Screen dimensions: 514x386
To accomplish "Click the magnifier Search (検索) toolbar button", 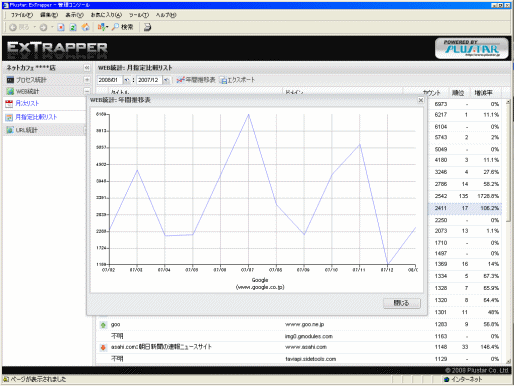I will coord(122,27).
